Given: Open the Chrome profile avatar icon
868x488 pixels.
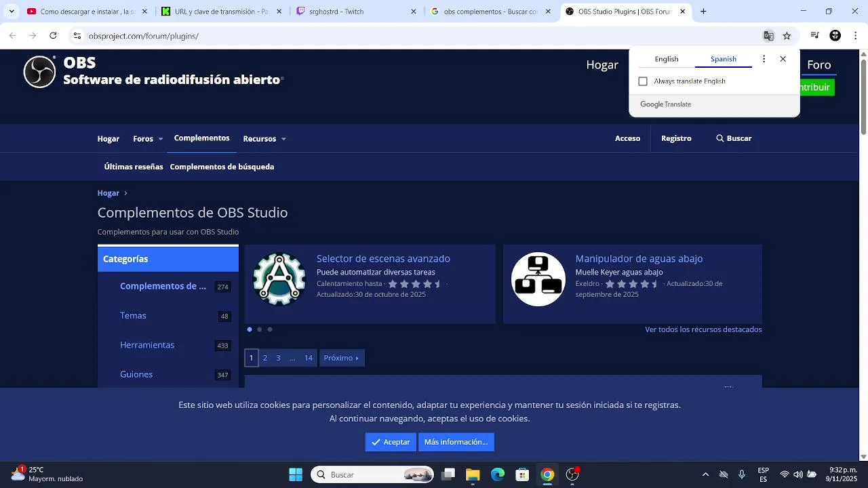Looking at the screenshot, I should (x=835, y=36).
